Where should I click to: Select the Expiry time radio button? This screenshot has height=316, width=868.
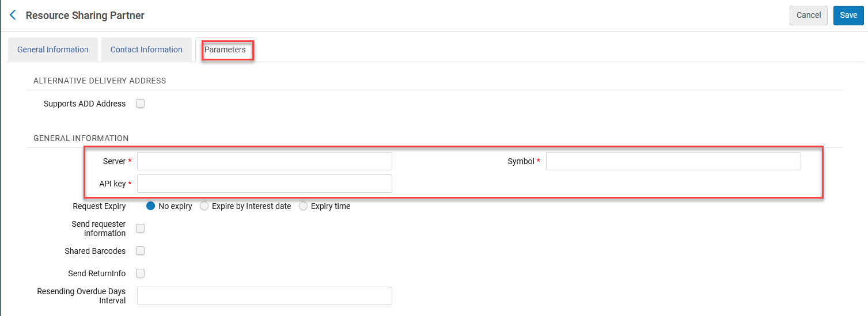click(304, 206)
